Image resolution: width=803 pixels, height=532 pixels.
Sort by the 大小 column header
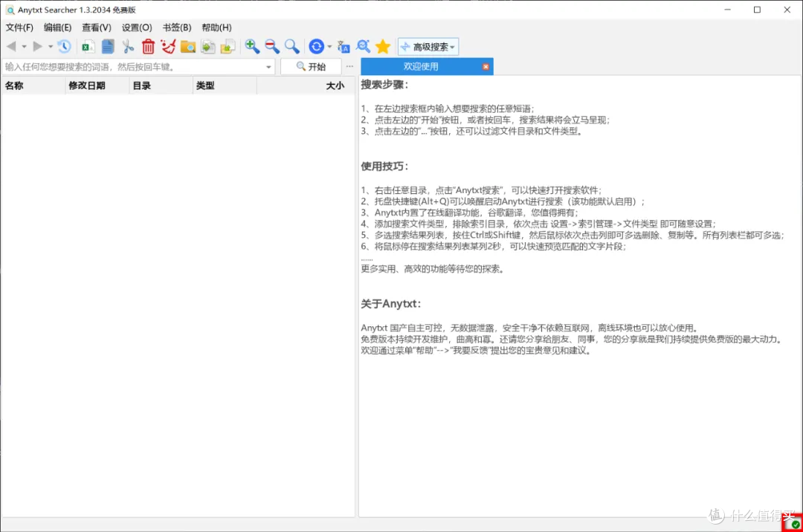(x=306, y=85)
